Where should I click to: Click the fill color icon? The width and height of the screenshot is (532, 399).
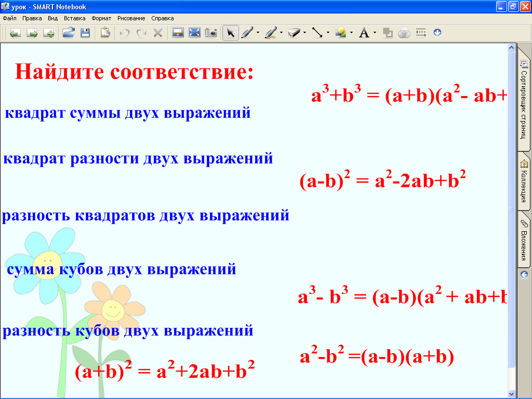pos(388,33)
